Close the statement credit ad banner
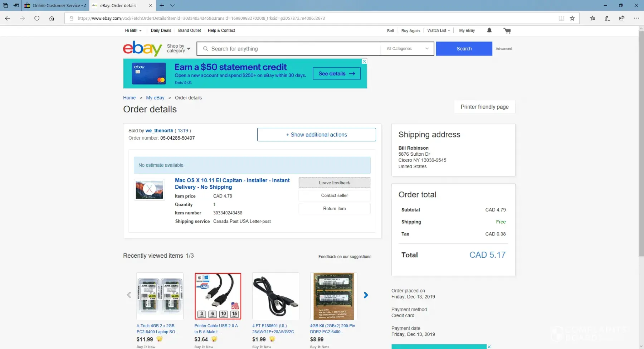Viewport: 644px width, 349px height. coord(364,61)
